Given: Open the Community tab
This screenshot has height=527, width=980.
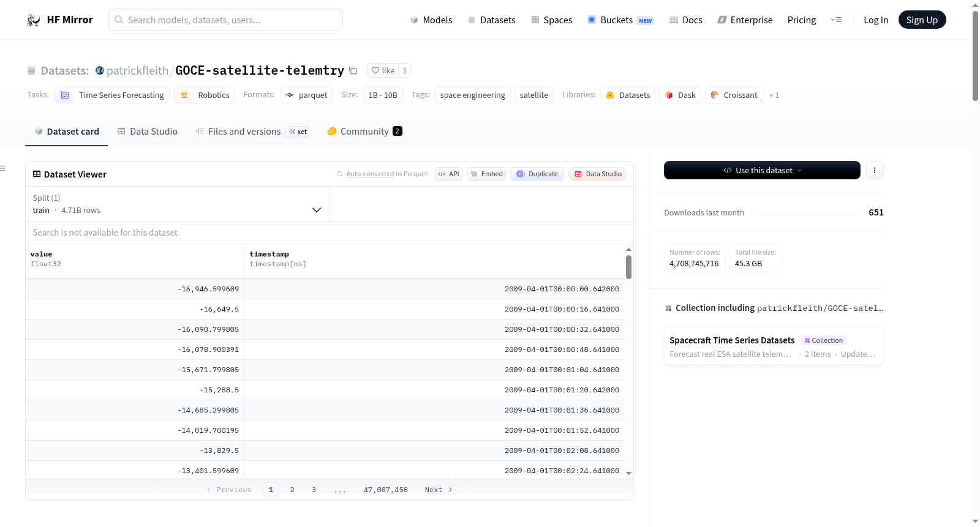Looking at the screenshot, I should pyautogui.click(x=364, y=132).
